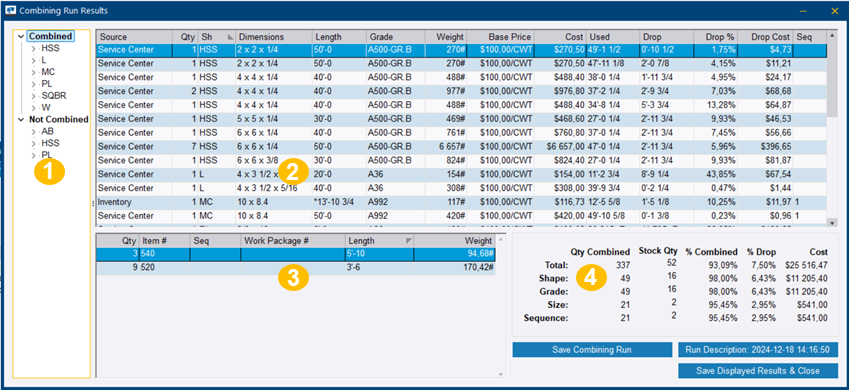Collapse the Combined tree node
This screenshot has width=850, height=391.
21,36
